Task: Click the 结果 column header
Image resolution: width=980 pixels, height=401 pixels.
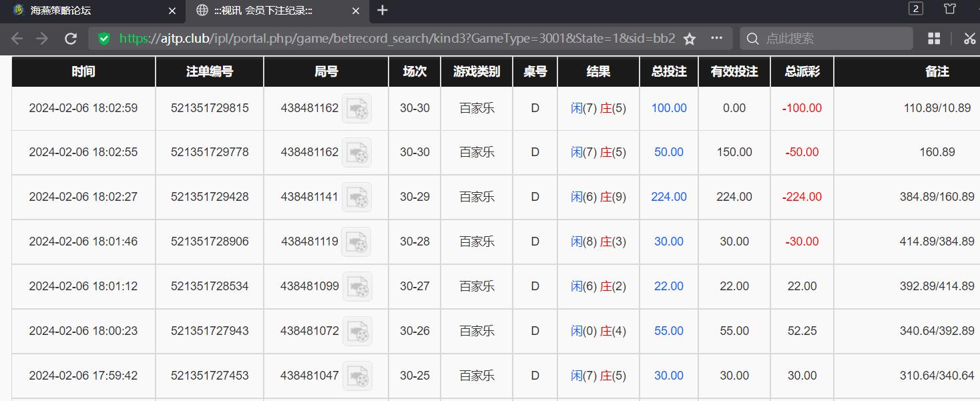Action: 598,71
